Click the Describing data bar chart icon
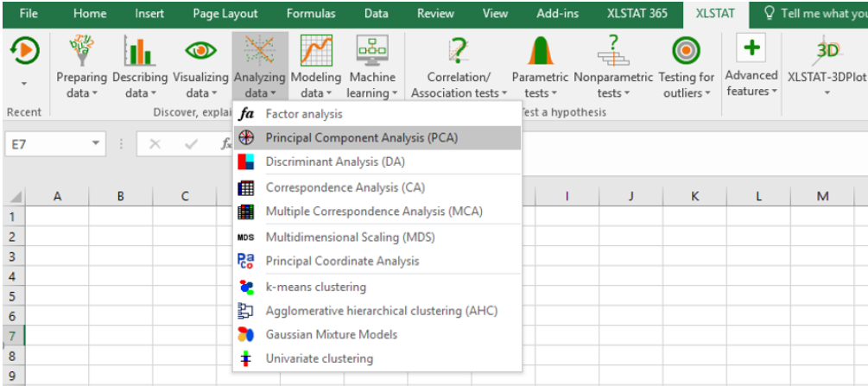Viewport: 868px width, 386px height. coord(139,52)
